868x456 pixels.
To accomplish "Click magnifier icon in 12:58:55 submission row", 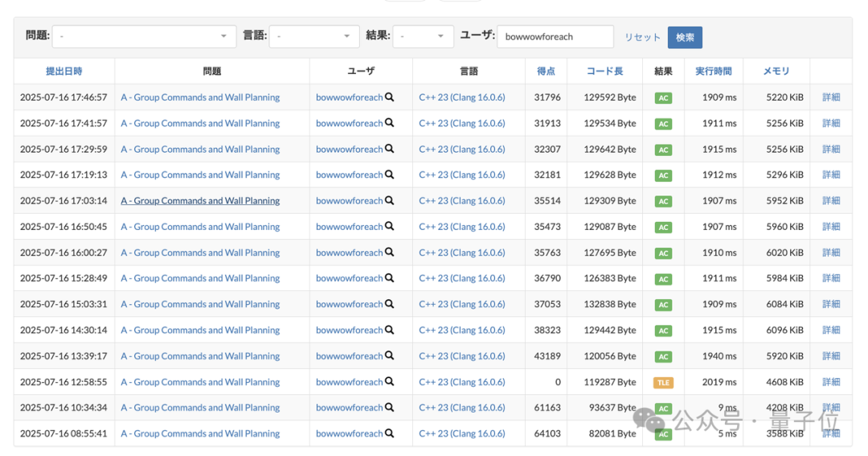I will coord(390,382).
